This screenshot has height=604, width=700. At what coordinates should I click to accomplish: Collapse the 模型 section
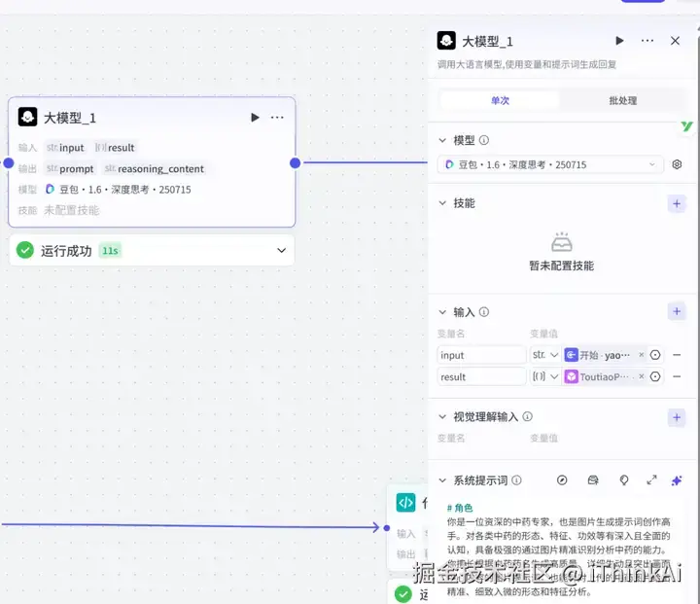(442, 140)
